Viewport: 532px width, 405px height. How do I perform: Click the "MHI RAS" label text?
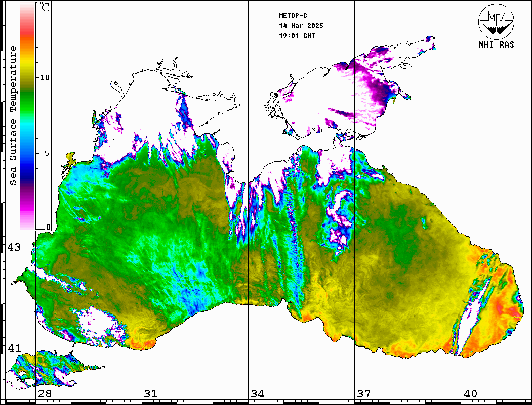(496, 44)
